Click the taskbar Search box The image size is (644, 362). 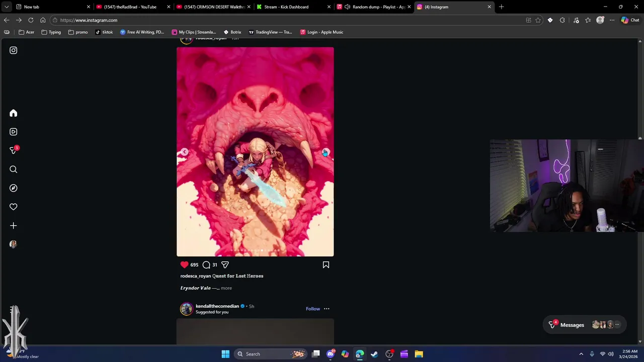point(271,354)
